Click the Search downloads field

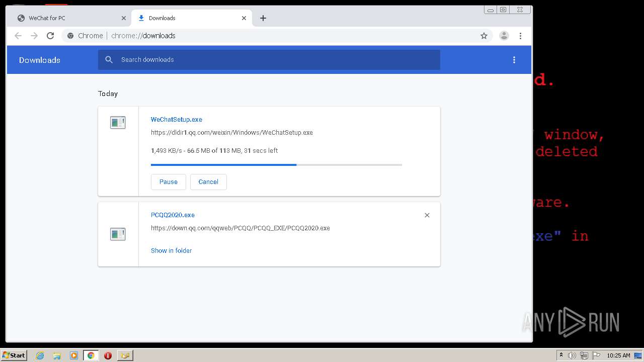[269, 60]
